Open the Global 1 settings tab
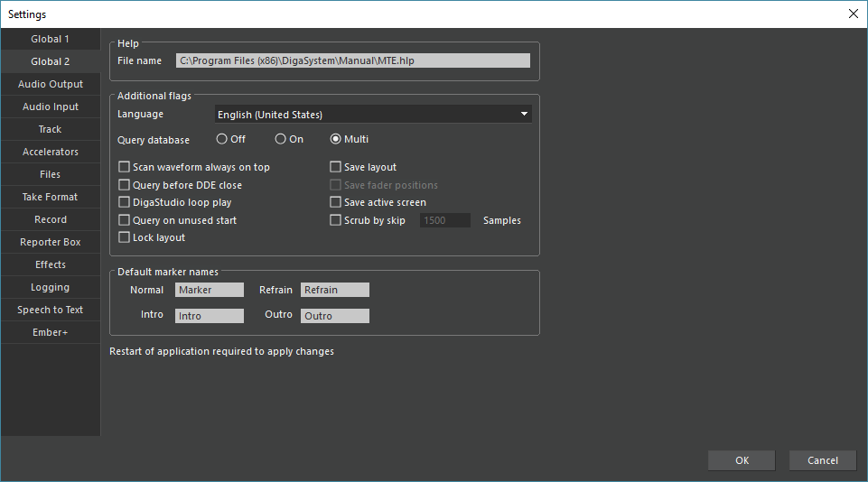The width and height of the screenshot is (868, 482). tap(50, 39)
